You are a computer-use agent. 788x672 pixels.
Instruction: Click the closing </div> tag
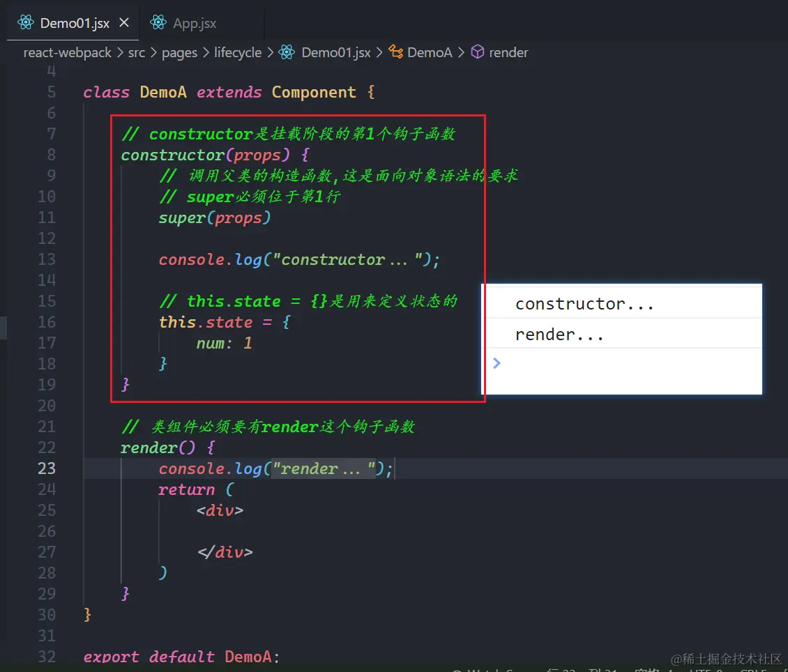click(x=225, y=552)
